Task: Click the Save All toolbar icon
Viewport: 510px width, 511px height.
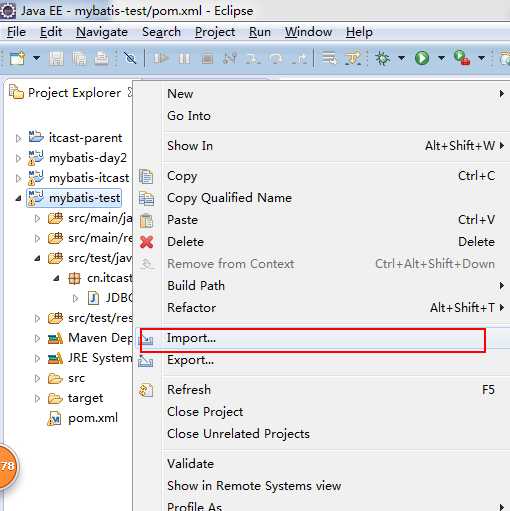Action: pyautogui.click(x=79, y=59)
